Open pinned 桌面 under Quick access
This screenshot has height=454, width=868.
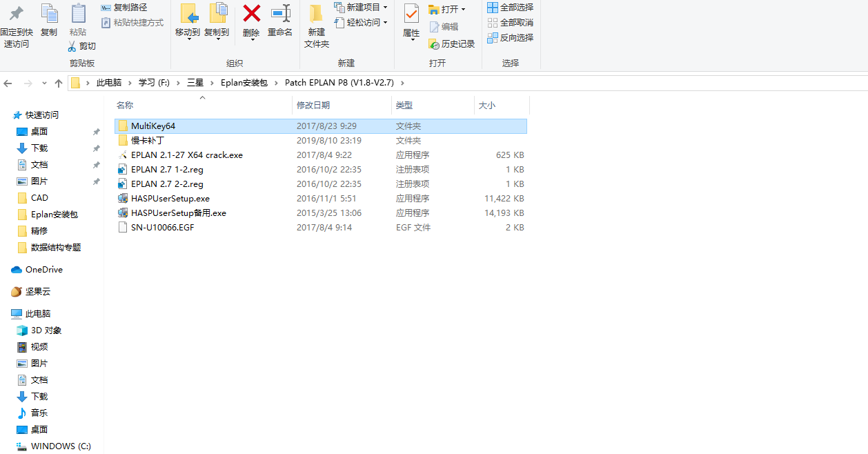click(x=39, y=132)
